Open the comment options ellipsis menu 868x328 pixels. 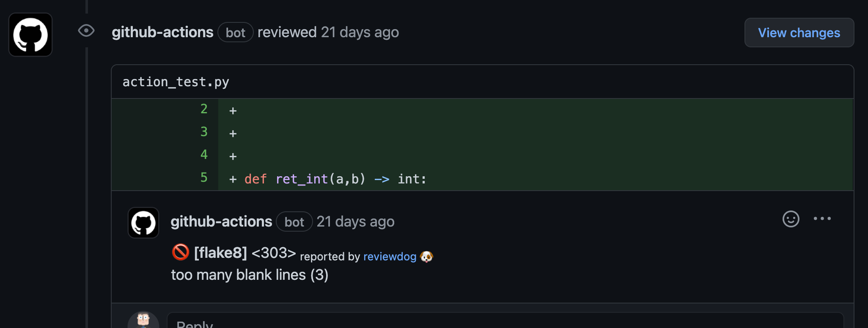point(822,219)
